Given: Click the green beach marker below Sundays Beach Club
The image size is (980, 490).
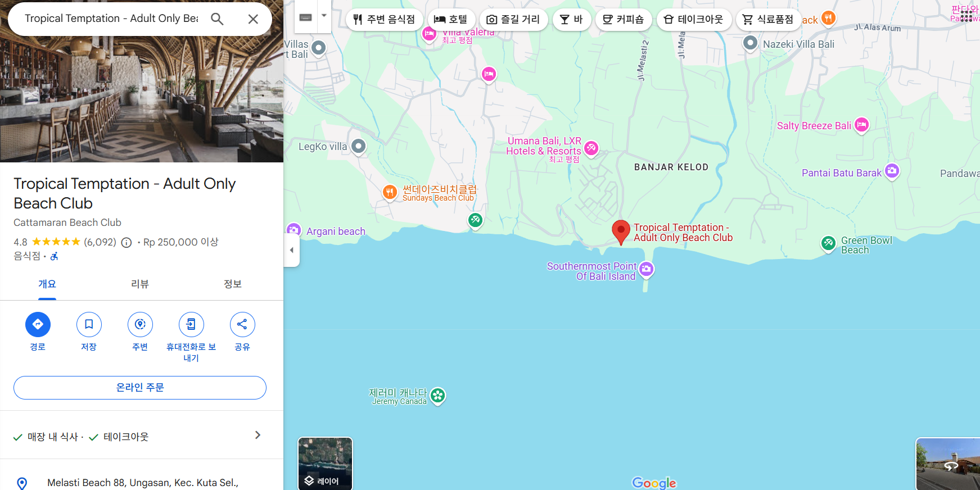Looking at the screenshot, I should click(x=476, y=220).
